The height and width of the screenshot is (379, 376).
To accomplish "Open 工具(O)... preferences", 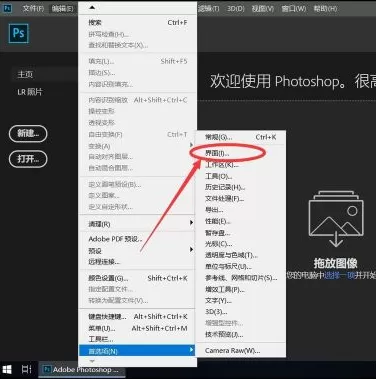I will click(241, 176).
